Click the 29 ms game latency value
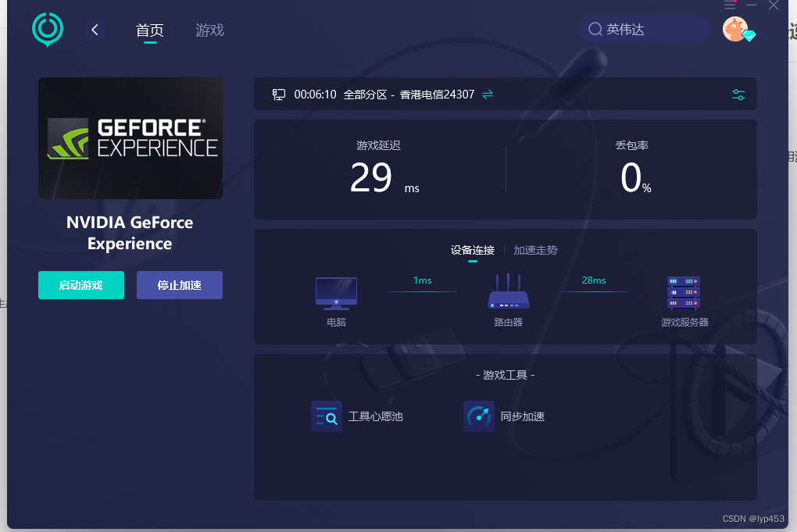The width and height of the screenshot is (797, 532). click(x=384, y=178)
